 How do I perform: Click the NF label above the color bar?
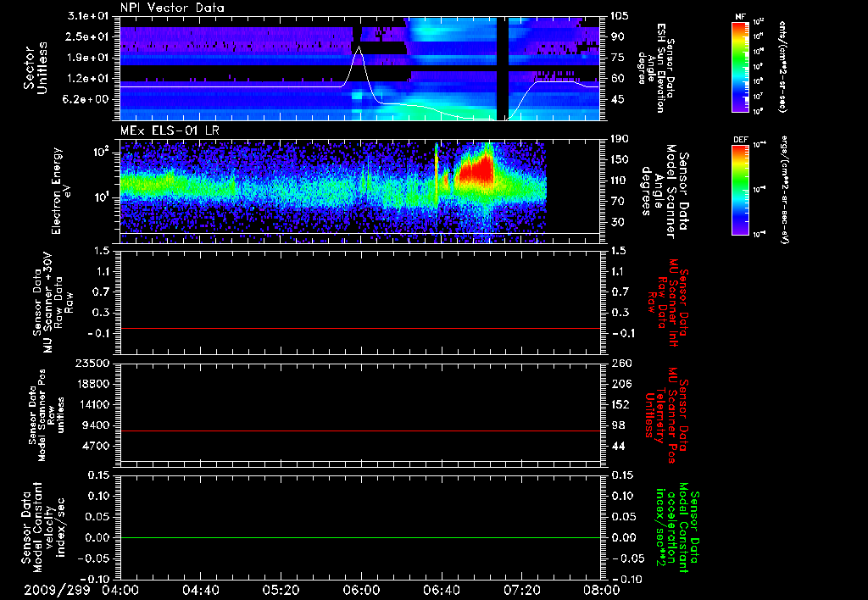740,17
